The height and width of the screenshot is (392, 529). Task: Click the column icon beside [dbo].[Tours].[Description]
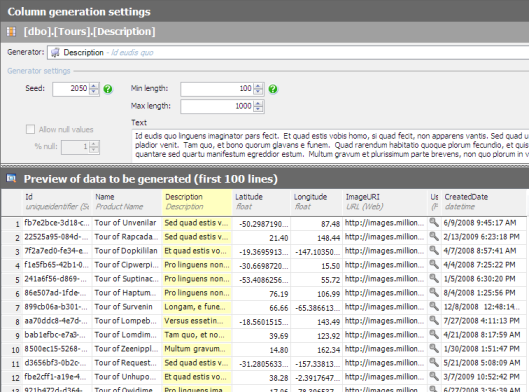tap(11, 31)
